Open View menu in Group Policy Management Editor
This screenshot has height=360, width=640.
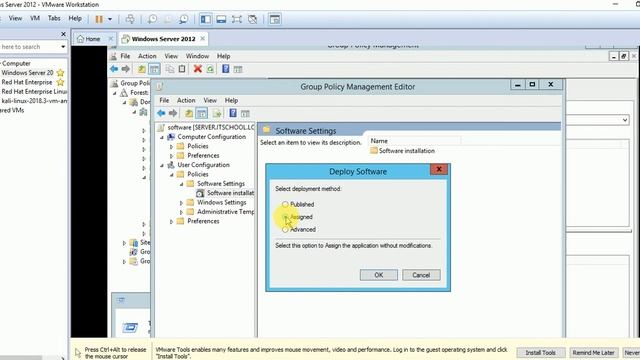click(x=210, y=100)
